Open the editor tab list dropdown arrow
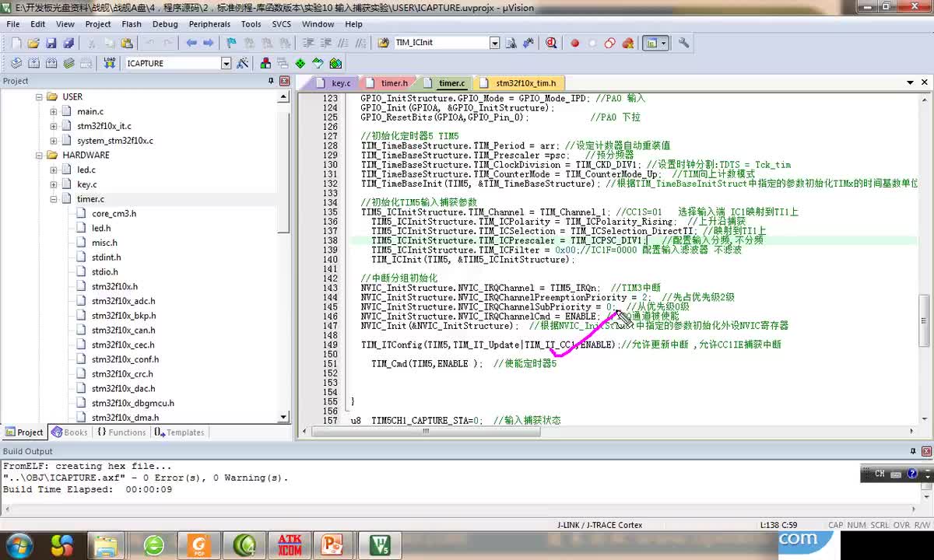934x560 pixels. pyautogui.click(x=910, y=82)
